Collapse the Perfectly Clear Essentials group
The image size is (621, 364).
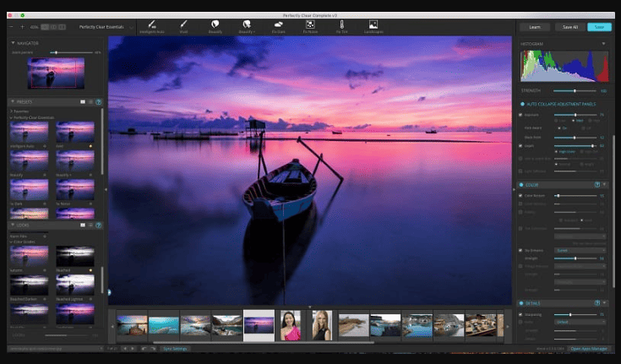[11, 117]
